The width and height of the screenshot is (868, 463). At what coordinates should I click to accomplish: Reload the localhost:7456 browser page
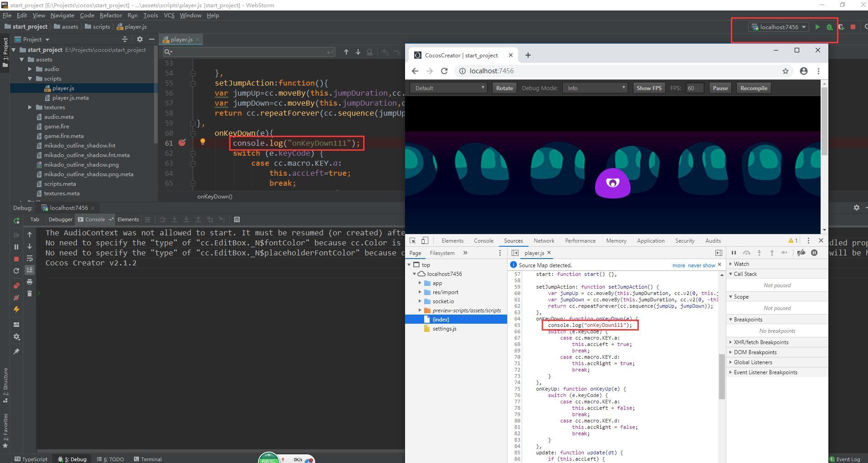tap(444, 71)
